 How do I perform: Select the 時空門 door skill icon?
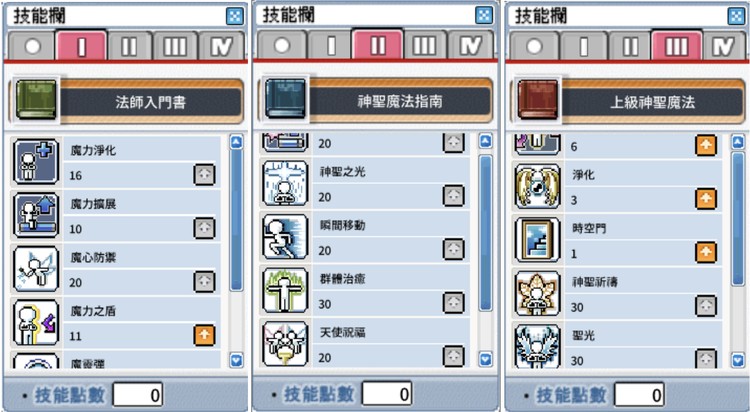538,240
